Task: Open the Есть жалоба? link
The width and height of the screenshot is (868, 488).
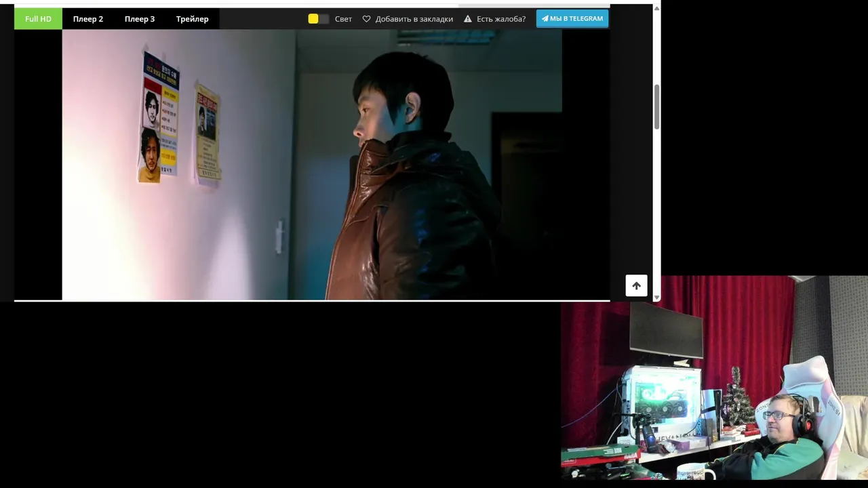Action: tap(501, 19)
